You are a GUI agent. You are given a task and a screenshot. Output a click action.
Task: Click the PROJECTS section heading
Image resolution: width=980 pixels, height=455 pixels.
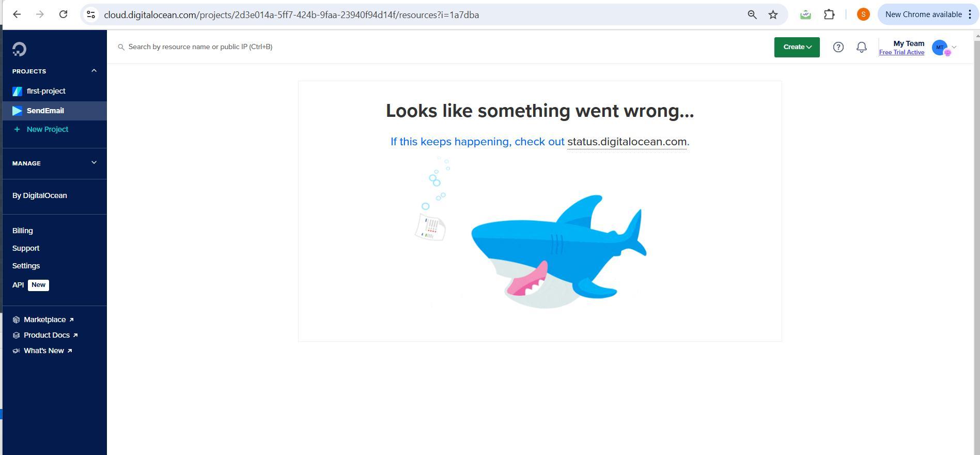click(29, 71)
